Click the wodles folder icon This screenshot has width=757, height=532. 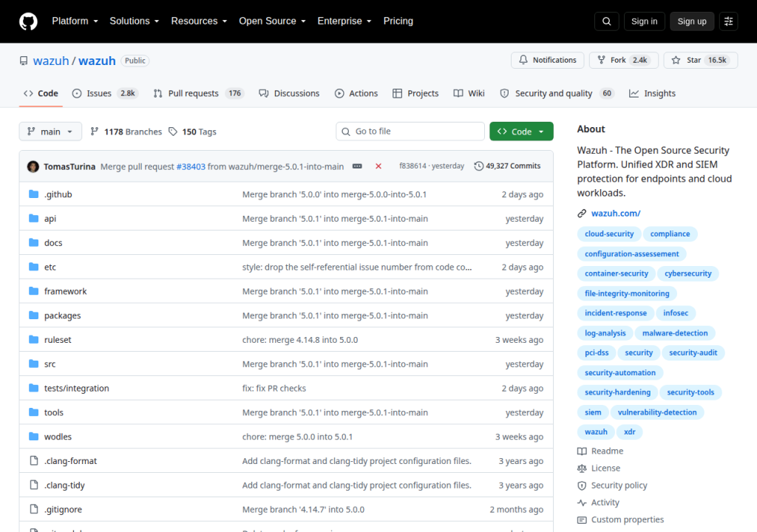34,437
